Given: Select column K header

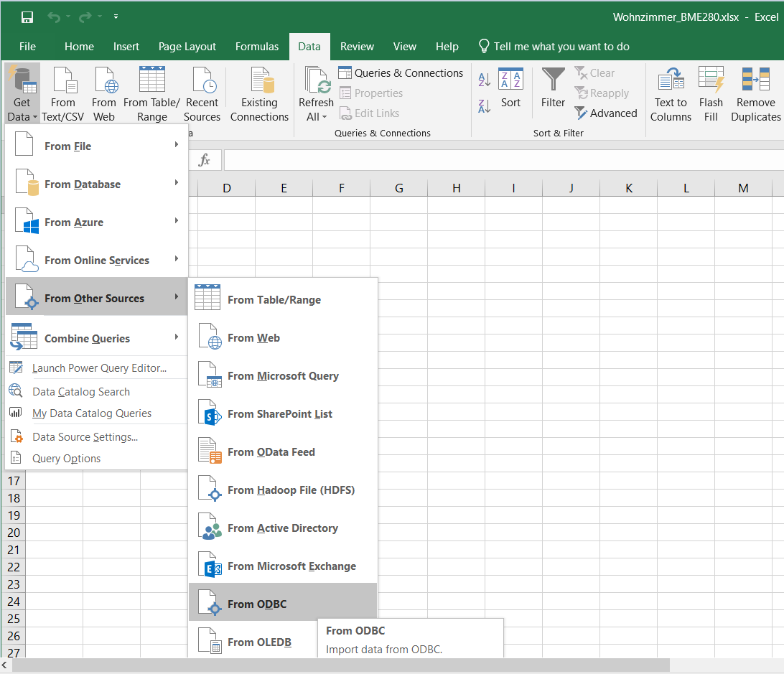Looking at the screenshot, I should 628,188.
